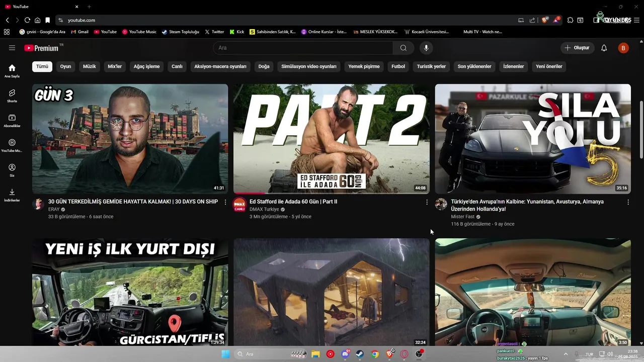Open İndirilenler downloads in sidebar
This screenshot has height=362, width=644.
point(12,195)
